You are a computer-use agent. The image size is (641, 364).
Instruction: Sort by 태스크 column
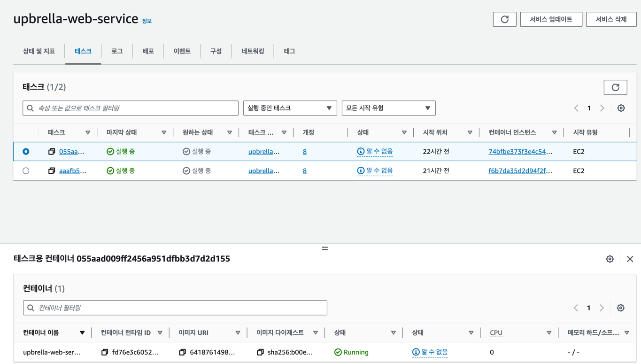88,133
